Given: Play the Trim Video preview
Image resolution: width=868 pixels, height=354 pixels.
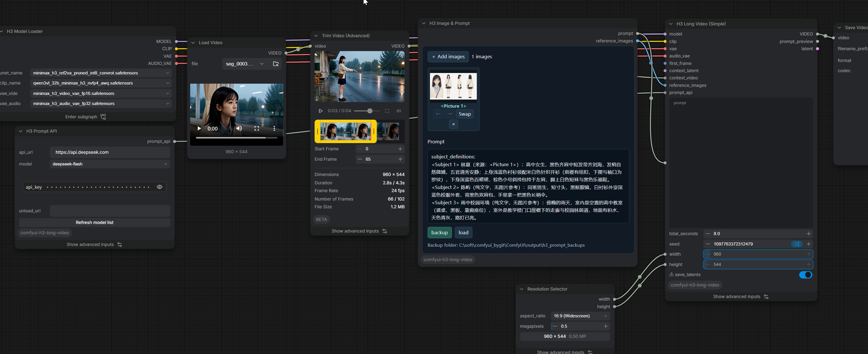Looking at the screenshot, I should tap(321, 111).
